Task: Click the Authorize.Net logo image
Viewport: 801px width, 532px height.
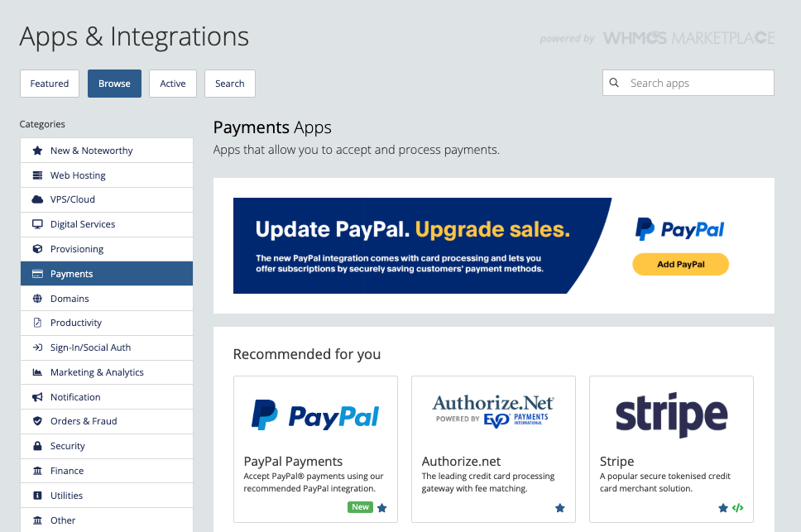Action: (x=493, y=411)
